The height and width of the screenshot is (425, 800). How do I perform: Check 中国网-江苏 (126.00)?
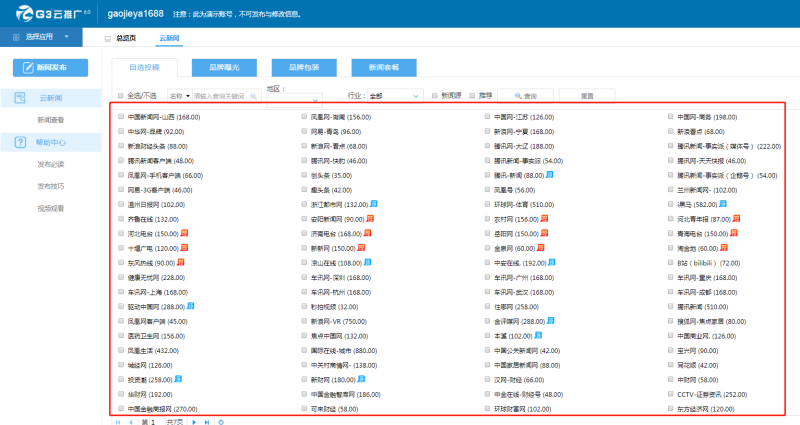click(488, 116)
